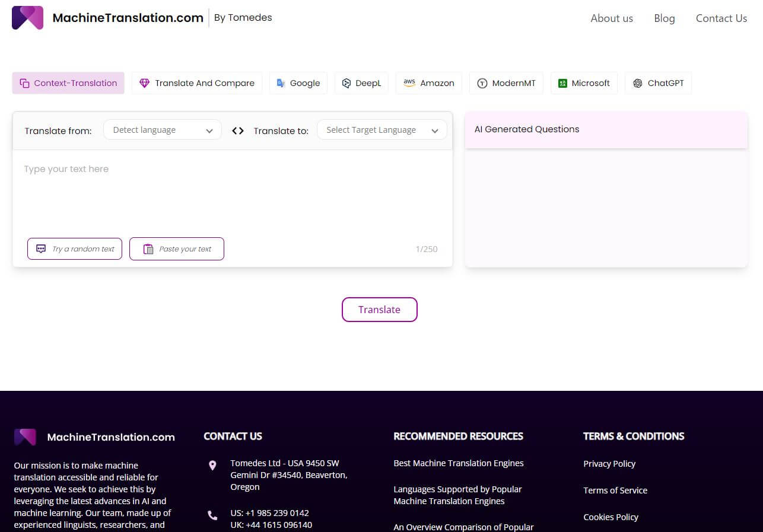
Task: Open the Translate And Compare tab
Action: click(196, 83)
